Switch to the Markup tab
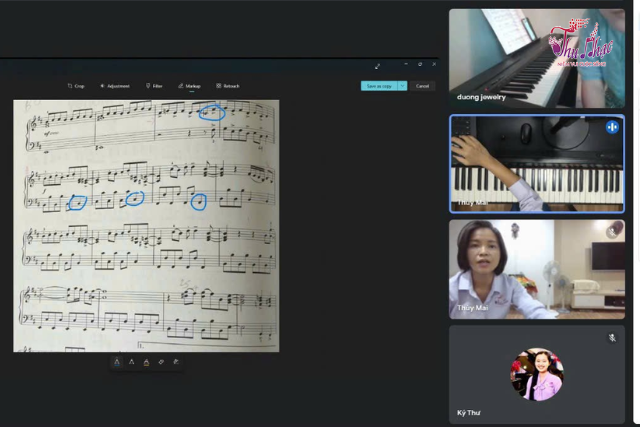This screenshot has width=640, height=427. click(x=189, y=86)
